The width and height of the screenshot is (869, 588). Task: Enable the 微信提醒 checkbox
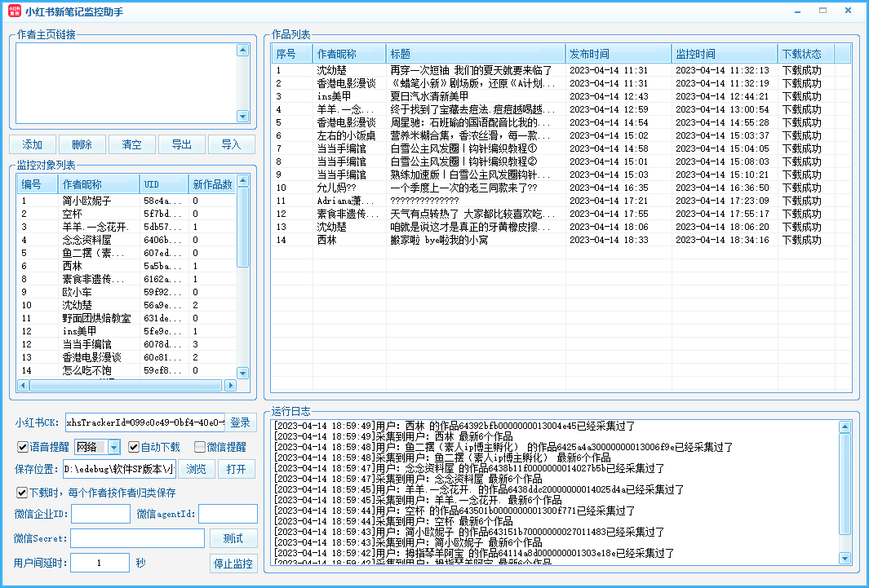pyautogui.click(x=200, y=447)
